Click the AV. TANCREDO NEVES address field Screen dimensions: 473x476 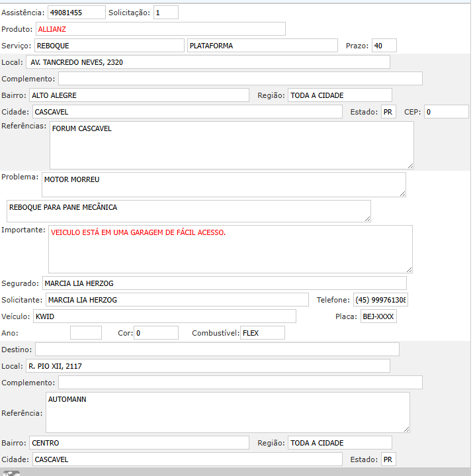[208, 62]
